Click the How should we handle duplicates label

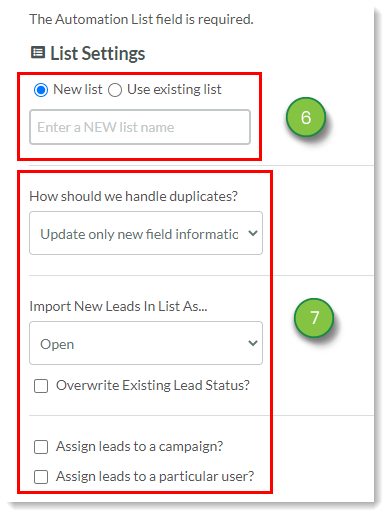[x=133, y=196]
